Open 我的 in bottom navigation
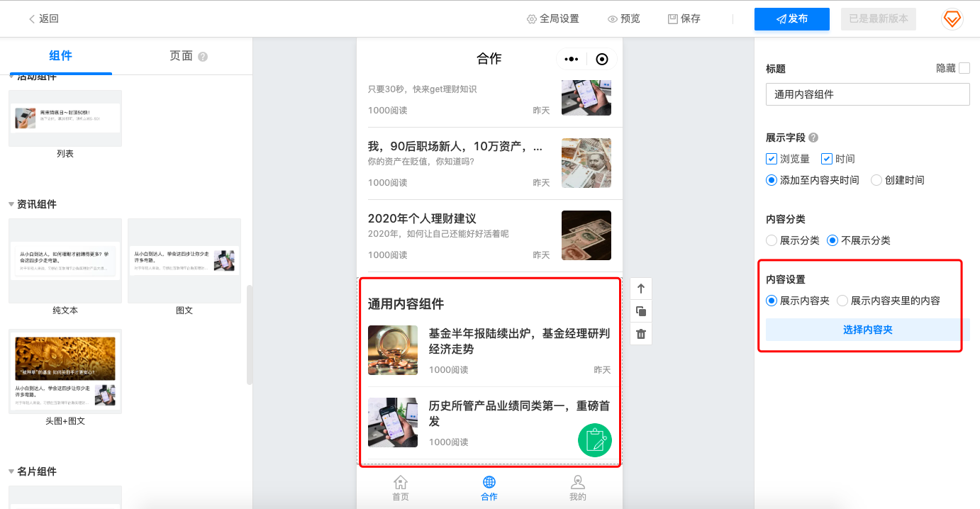Screen dimensions: 980x509 578,488
